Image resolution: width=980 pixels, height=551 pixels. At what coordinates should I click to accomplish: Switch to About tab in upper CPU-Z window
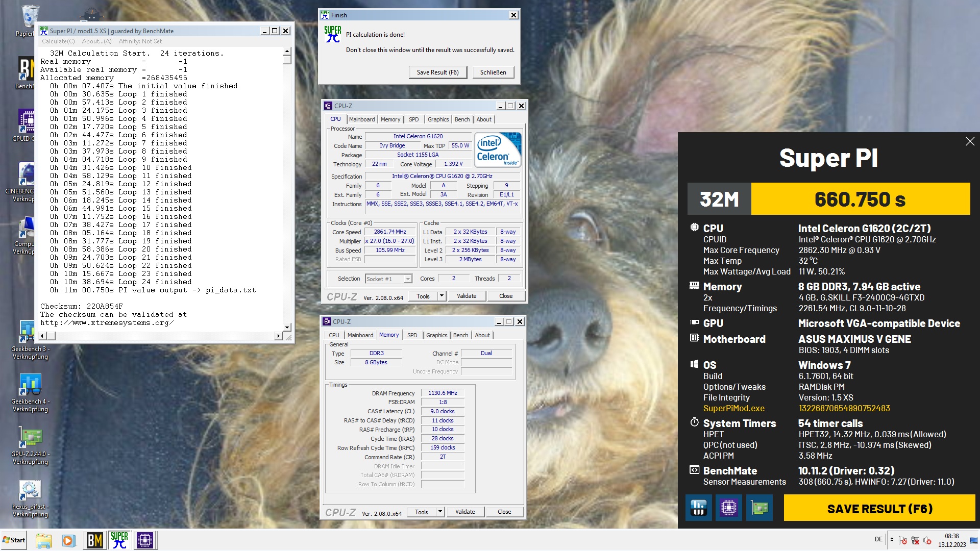coord(484,119)
